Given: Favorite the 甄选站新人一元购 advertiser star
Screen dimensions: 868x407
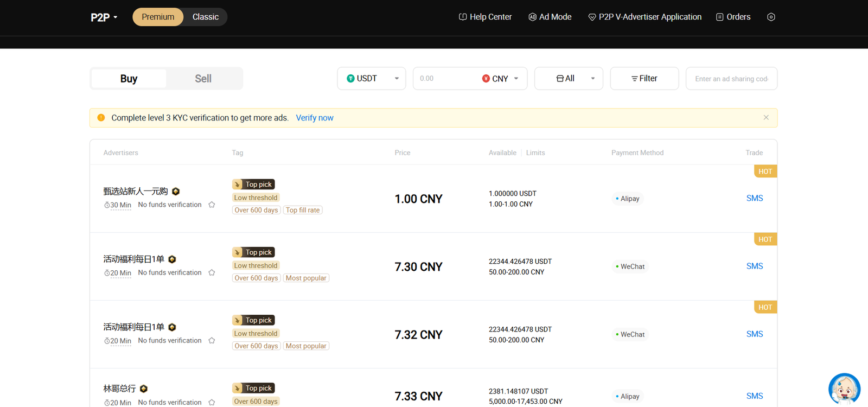Looking at the screenshot, I should tap(212, 205).
